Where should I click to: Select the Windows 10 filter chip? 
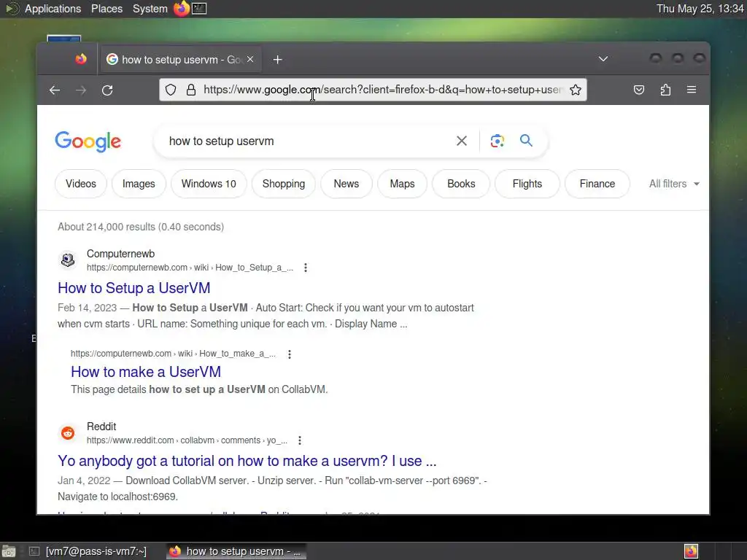pos(209,184)
